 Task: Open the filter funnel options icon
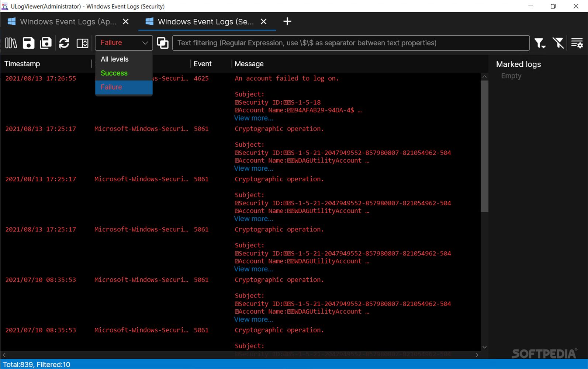[x=540, y=43]
